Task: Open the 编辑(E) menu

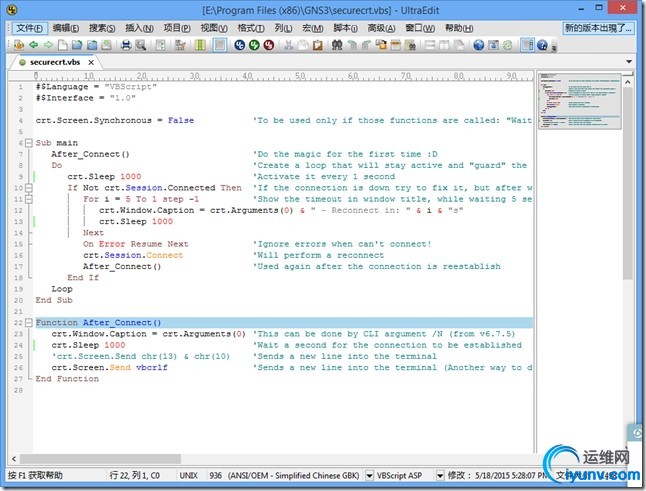Action: [66, 28]
